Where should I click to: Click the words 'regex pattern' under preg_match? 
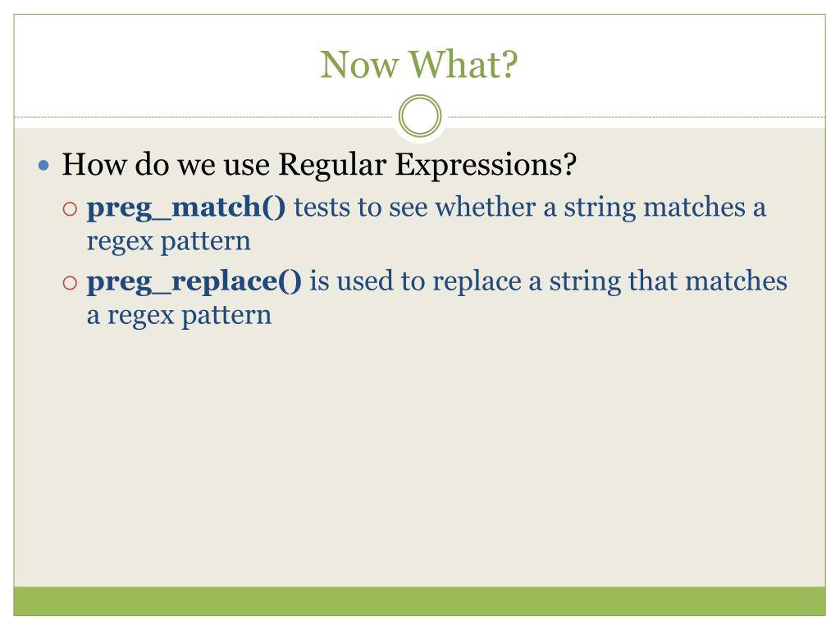[169, 242]
